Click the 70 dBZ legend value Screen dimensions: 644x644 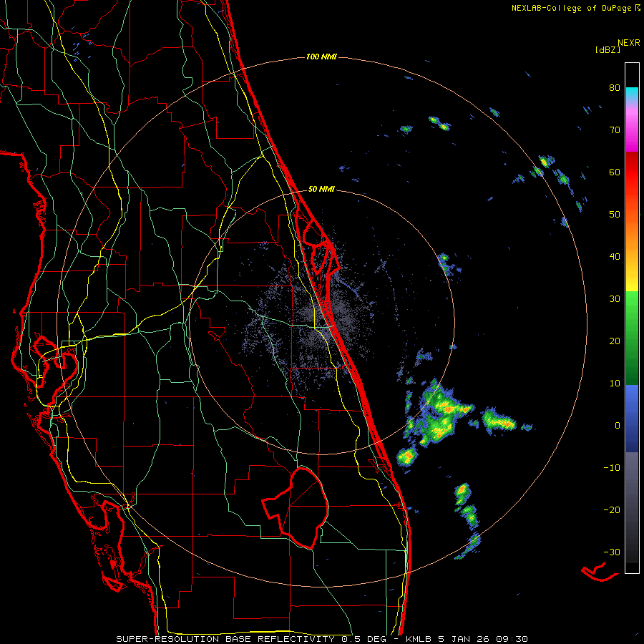[615, 130]
